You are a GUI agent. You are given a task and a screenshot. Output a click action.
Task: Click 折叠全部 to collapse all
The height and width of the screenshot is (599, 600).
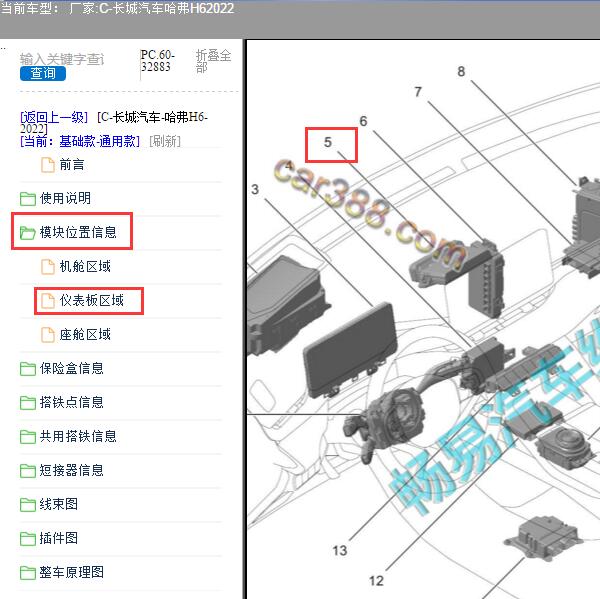pyautogui.click(x=213, y=61)
